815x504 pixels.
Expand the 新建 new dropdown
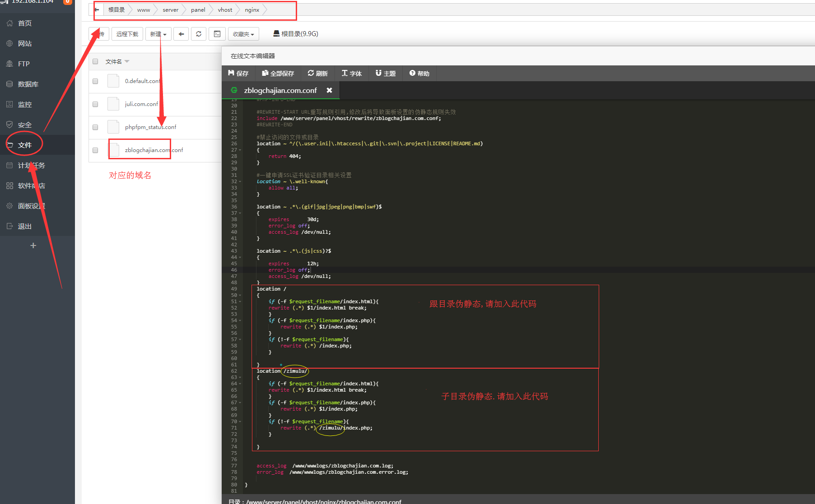click(x=158, y=34)
